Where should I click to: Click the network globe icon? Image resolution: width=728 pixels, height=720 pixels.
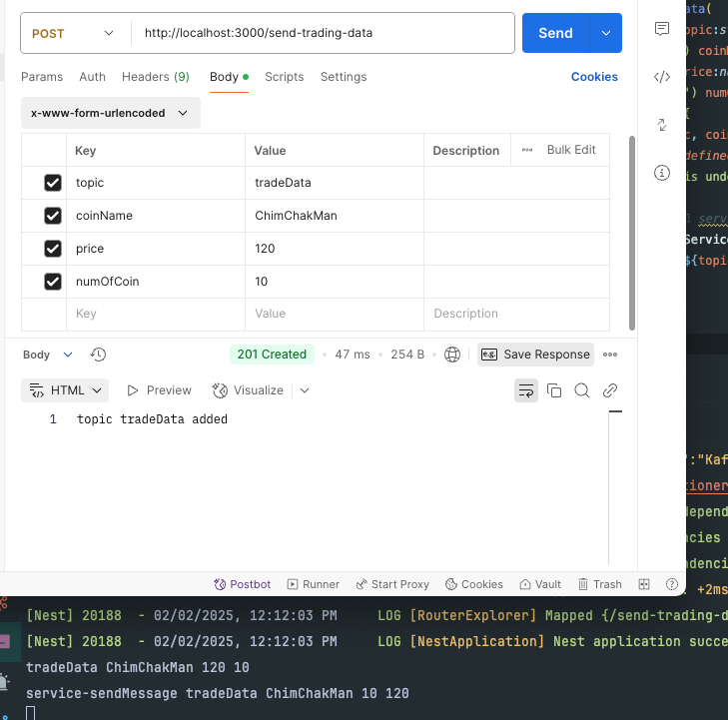click(451, 355)
